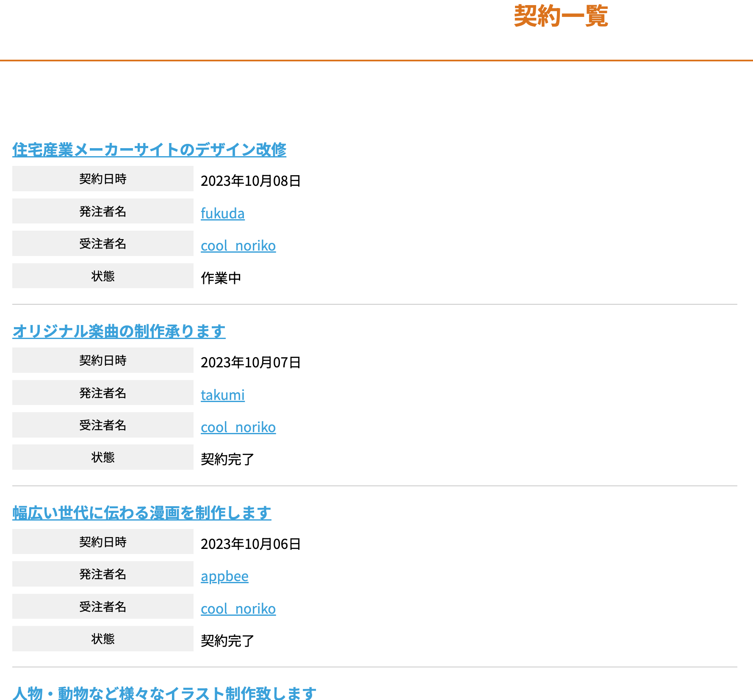Open the オリジナル楽曲の制作承ります contract link
753x700 pixels.
119,331
